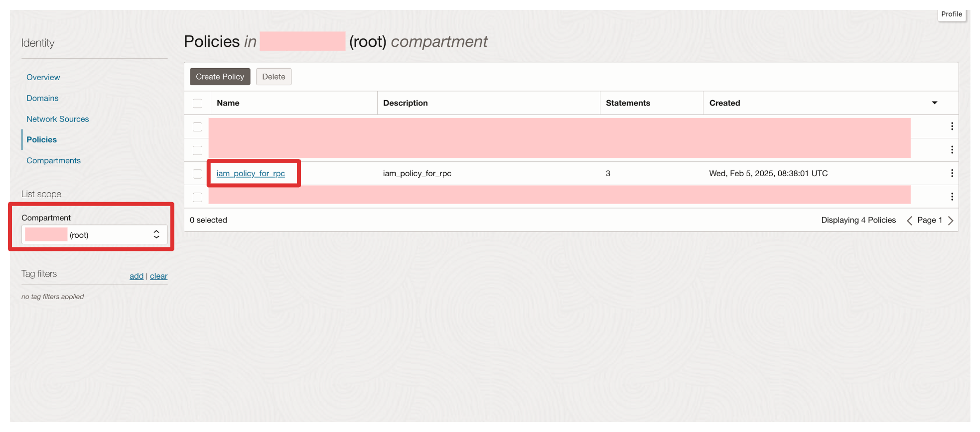Select the first policy row checkbox
The image size is (980, 432).
198,127
